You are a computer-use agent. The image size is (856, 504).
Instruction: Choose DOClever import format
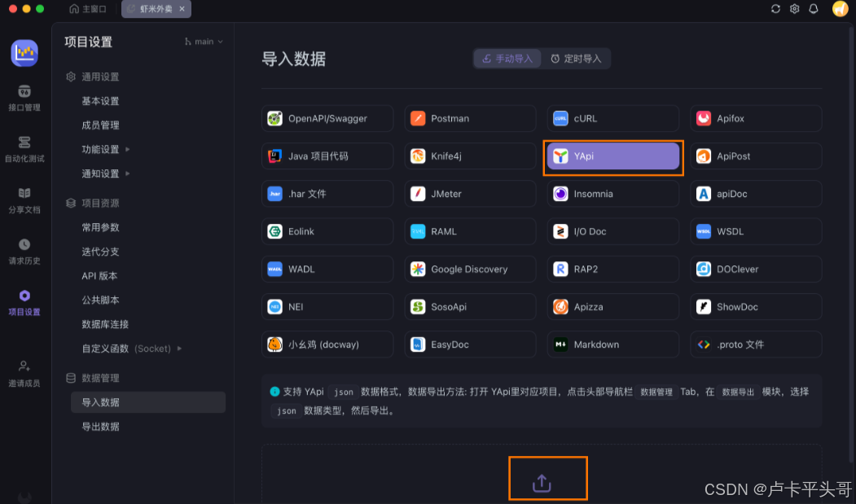point(756,270)
